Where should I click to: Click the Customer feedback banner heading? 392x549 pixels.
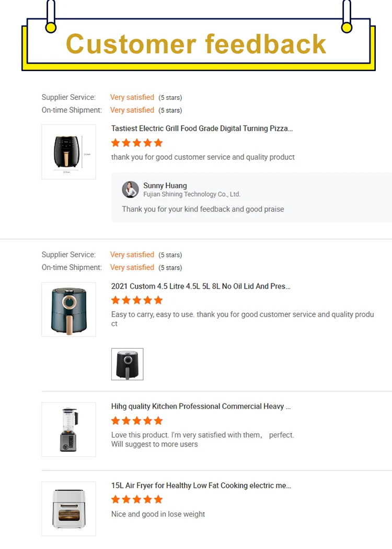(x=197, y=43)
